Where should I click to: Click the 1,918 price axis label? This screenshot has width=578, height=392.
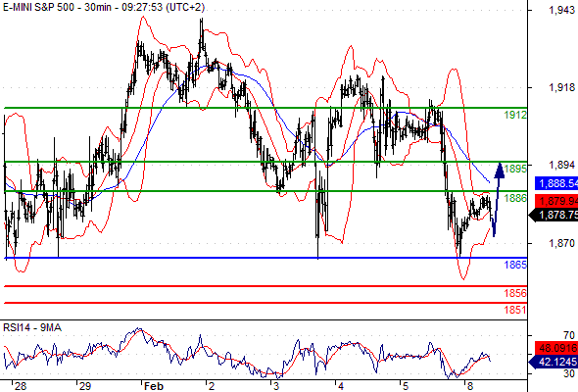(561, 87)
